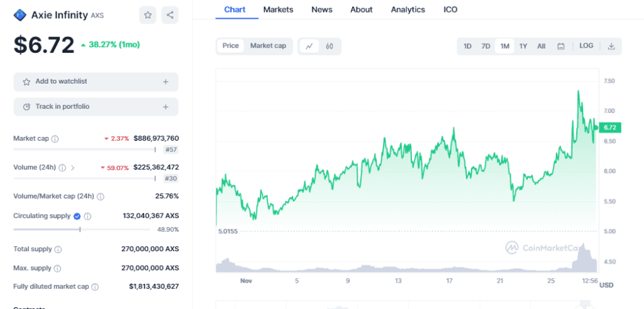
Task: Show Circulating supply info icon
Action: (87, 216)
